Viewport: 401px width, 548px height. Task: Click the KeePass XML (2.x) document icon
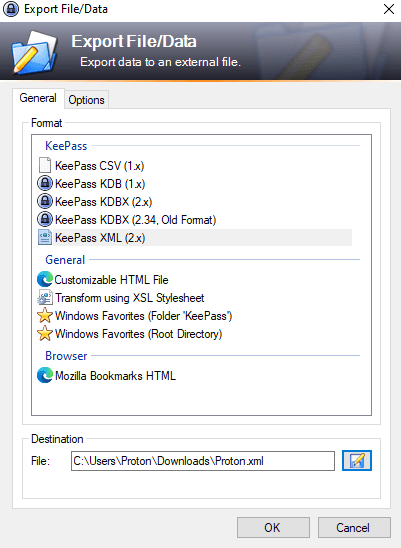(45, 238)
